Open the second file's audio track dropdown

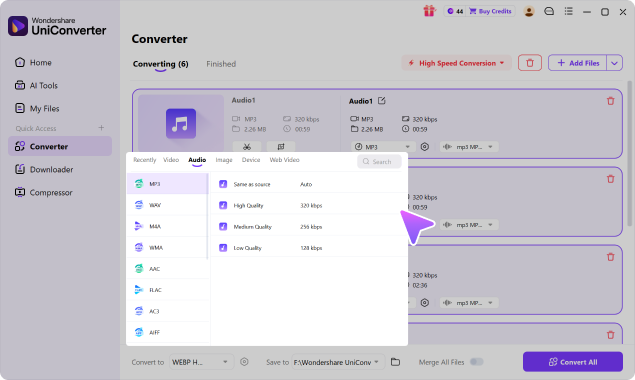click(469, 225)
